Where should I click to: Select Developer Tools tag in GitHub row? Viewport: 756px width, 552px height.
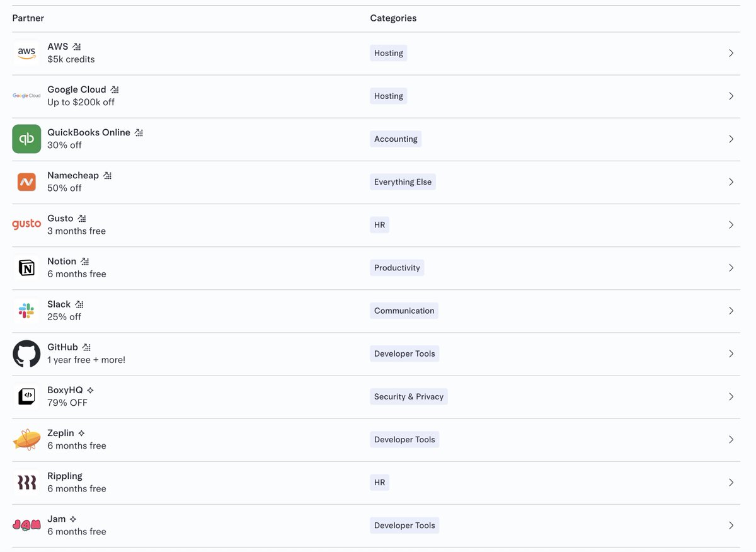(x=404, y=354)
